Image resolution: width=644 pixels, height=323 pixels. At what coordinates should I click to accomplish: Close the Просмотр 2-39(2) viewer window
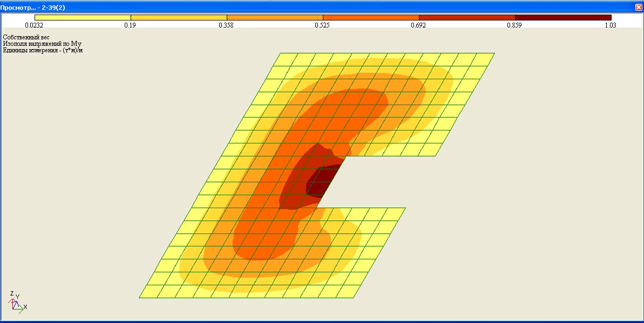pyautogui.click(x=639, y=8)
